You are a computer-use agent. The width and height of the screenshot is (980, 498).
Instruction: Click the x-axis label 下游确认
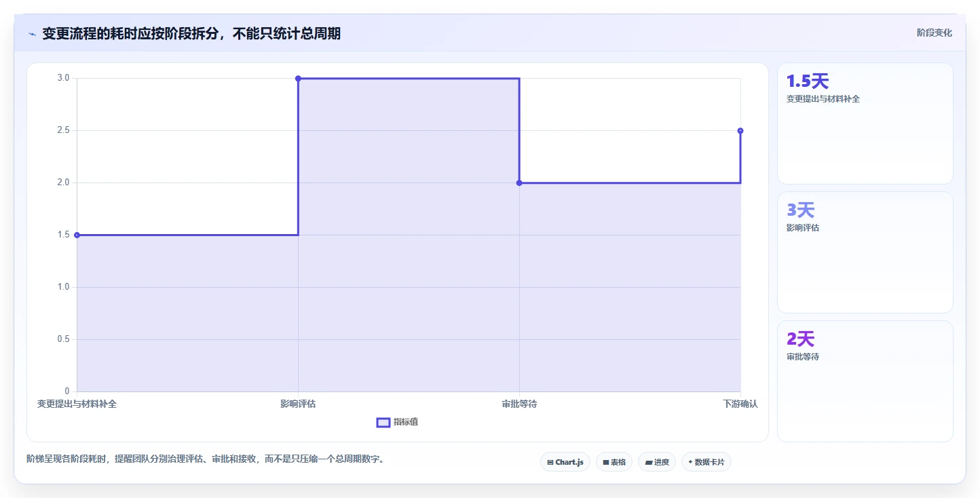coord(740,404)
